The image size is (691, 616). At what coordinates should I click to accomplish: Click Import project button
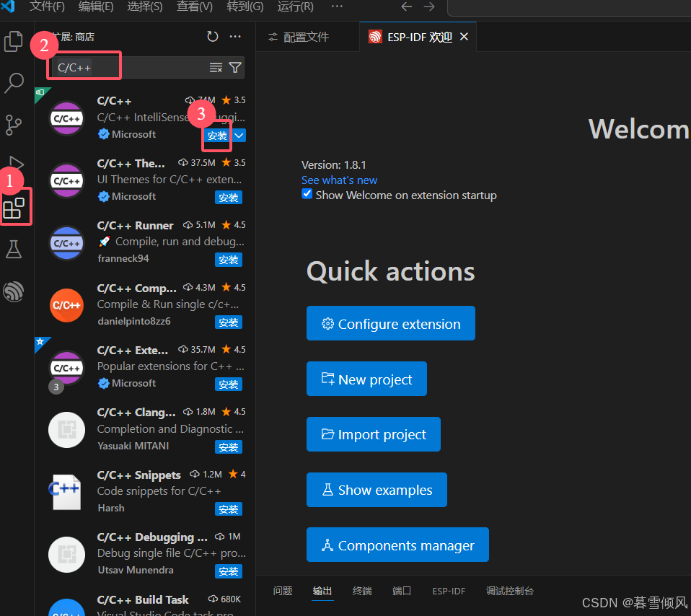point(373,434)
